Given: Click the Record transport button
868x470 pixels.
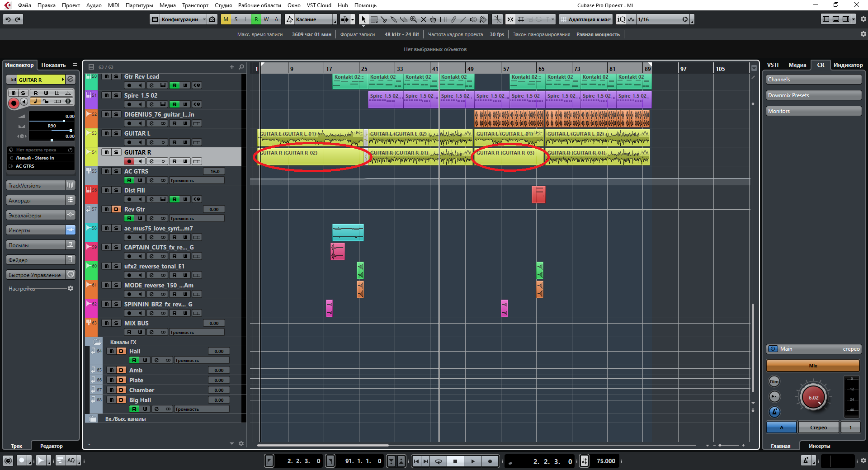Looking at the screenshot, I should point(490,461).
